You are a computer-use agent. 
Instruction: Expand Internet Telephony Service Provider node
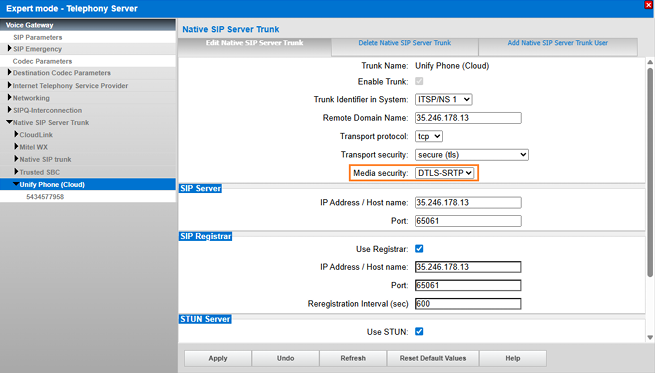click(9, 85)
